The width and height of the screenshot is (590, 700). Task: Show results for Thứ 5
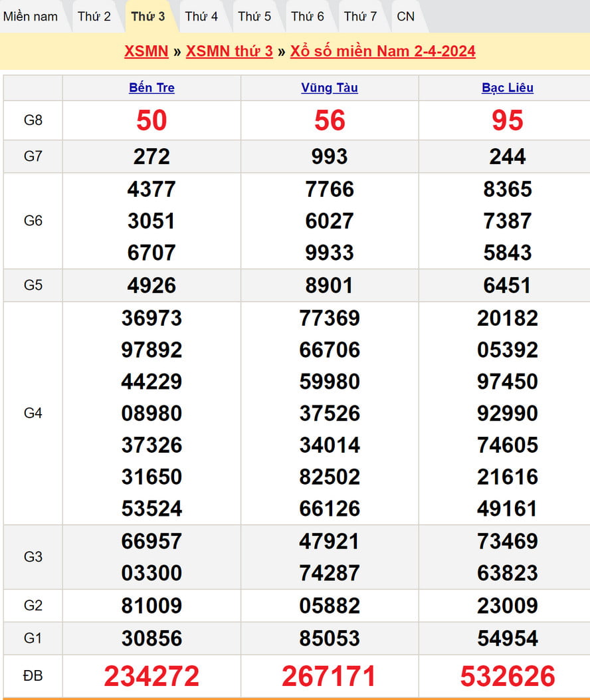tap(254, 17)
